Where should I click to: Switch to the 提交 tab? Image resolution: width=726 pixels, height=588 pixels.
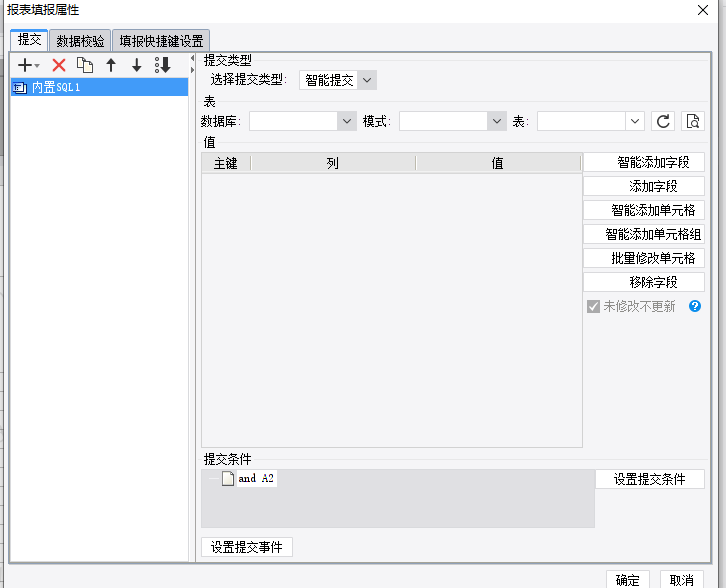pyautogui.click(x=29, y=40)
